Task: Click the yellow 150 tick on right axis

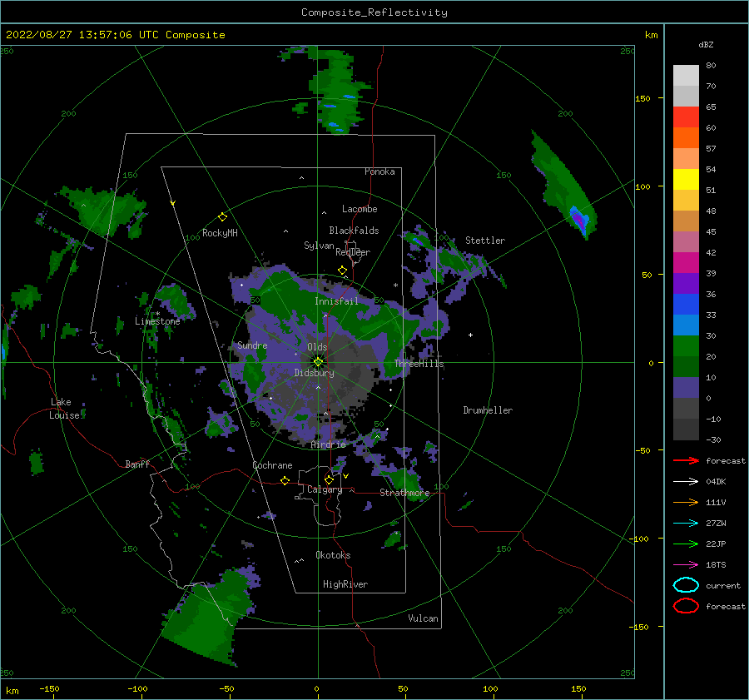Action: point(642,98)
